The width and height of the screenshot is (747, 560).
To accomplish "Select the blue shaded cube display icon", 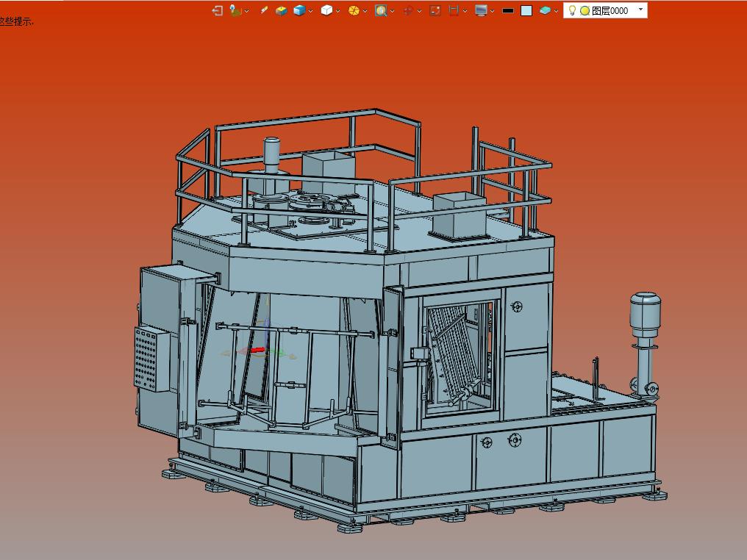I will tap(299, 10).
